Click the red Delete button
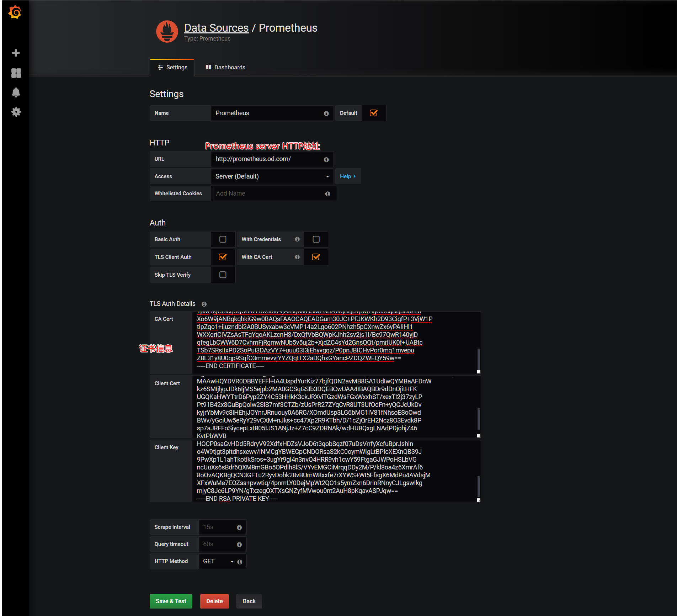Image resolution: width=677 pixels, height=616 pixels. click(x=214, y=601)
